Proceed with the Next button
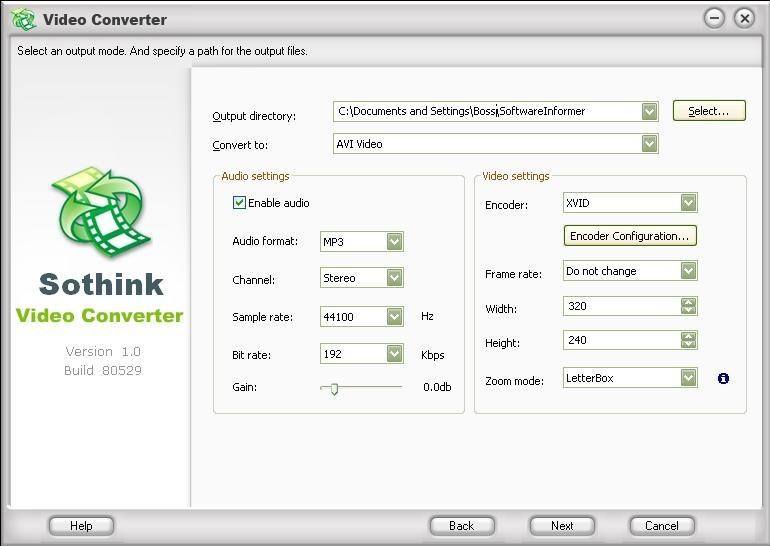Viewport: 770px width, 546px height. (562, 526)
